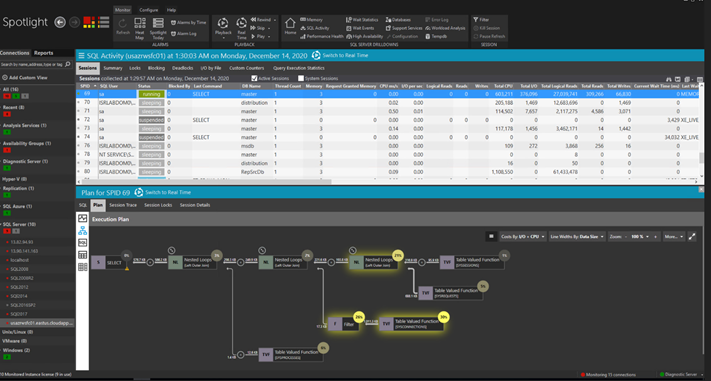This screenshot has height=381, width=711.
Task: Select the SELECT node in execution plan
Action: point(109,263)
